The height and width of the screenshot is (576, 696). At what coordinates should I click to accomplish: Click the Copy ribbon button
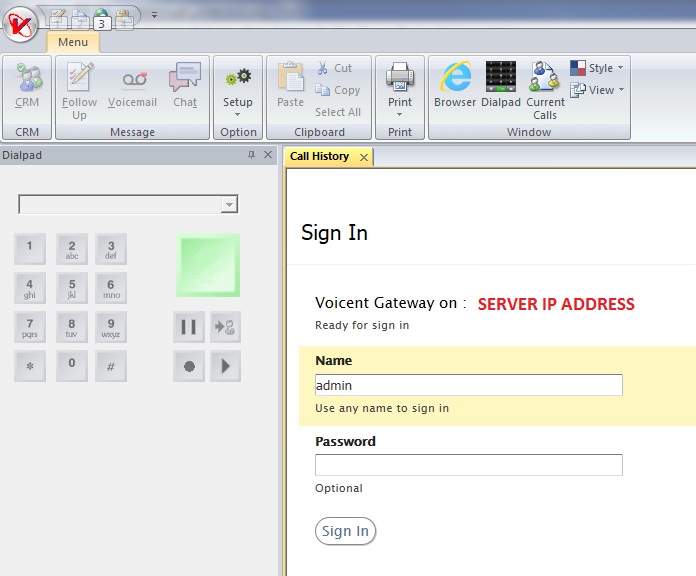click(x=338, y=90)
